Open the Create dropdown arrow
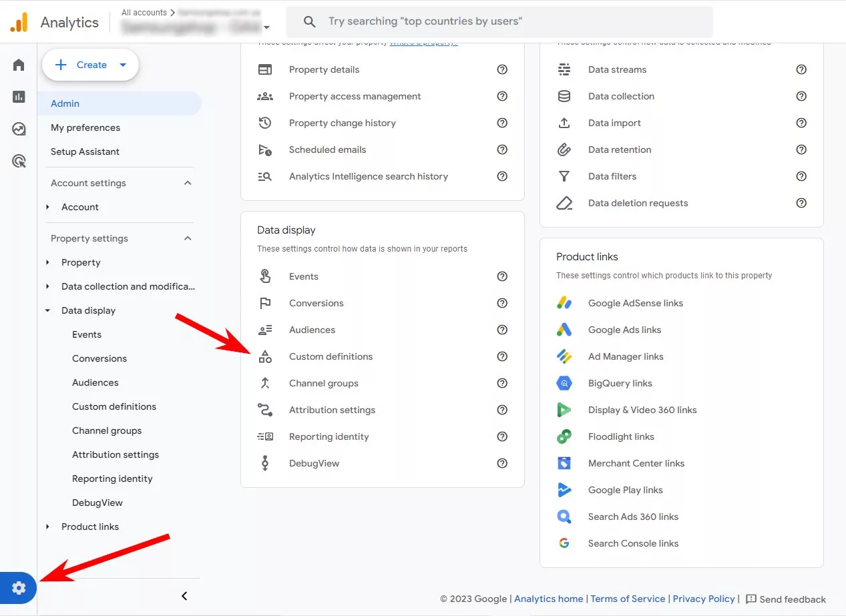 [122, 65]
